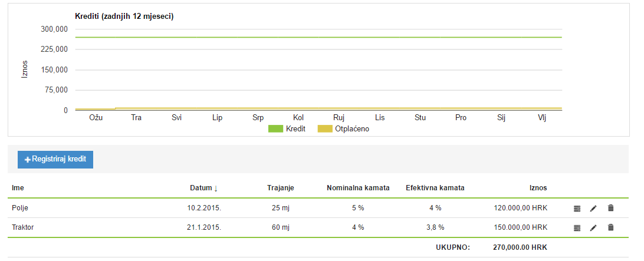This screenshot has width=644, height=261.
Task: Open repayment list icon for Polje loan
Action: click(577, 208)
